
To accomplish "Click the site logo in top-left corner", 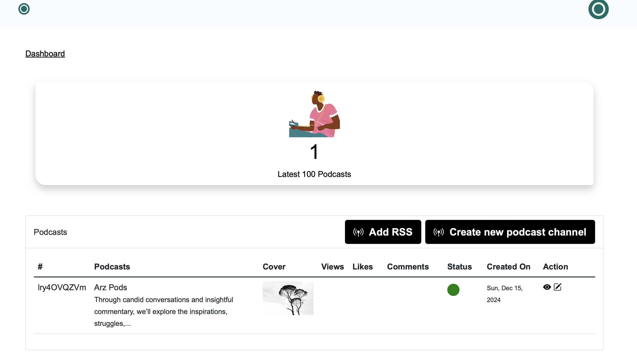I will pos(24,9).
